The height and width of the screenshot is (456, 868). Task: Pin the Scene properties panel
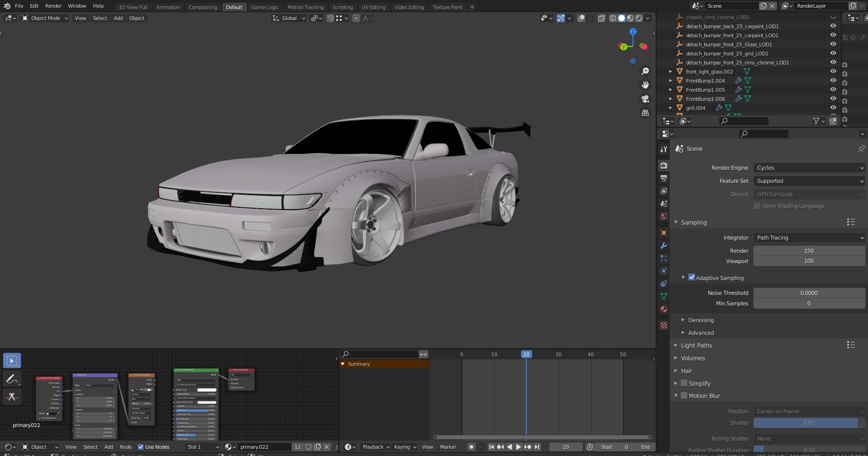click(x=861, y=148)
